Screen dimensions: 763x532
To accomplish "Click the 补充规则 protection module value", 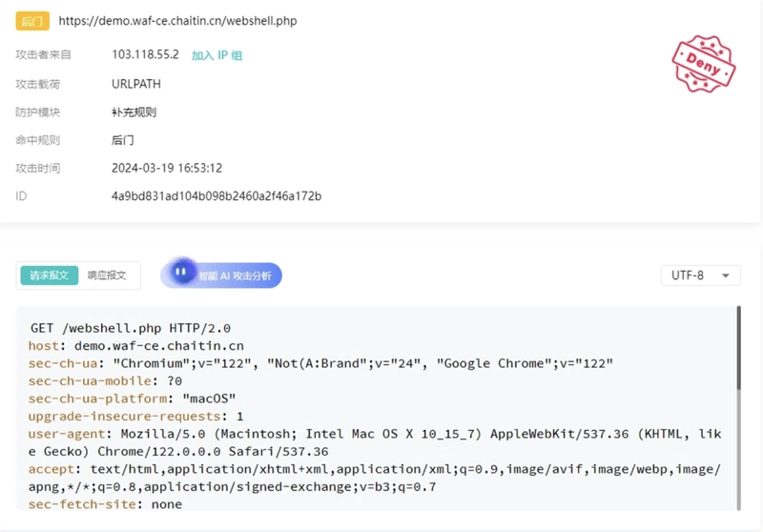I will point(134,113).
